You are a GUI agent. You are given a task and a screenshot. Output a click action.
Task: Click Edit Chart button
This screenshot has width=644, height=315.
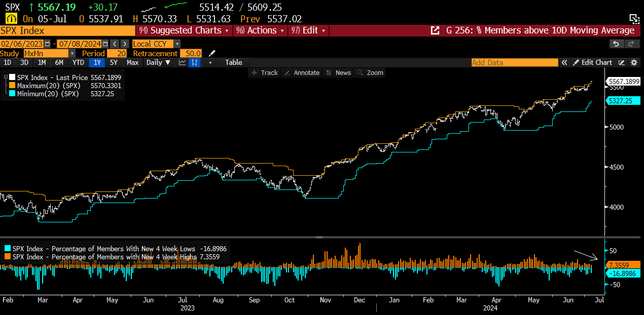592,62
